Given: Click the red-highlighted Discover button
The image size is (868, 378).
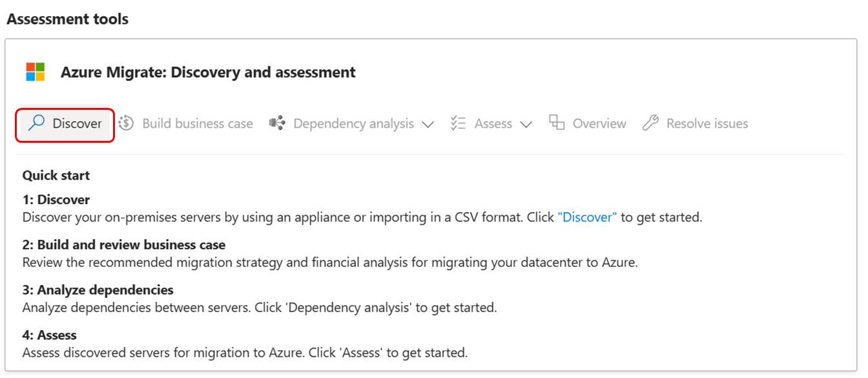Looking at the screenshot, I should (65, 123).
